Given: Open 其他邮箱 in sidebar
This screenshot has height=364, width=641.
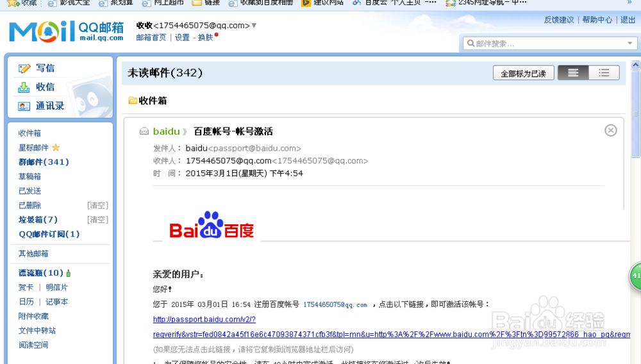Looking at the screenshot, I should (x=33, y=254).
